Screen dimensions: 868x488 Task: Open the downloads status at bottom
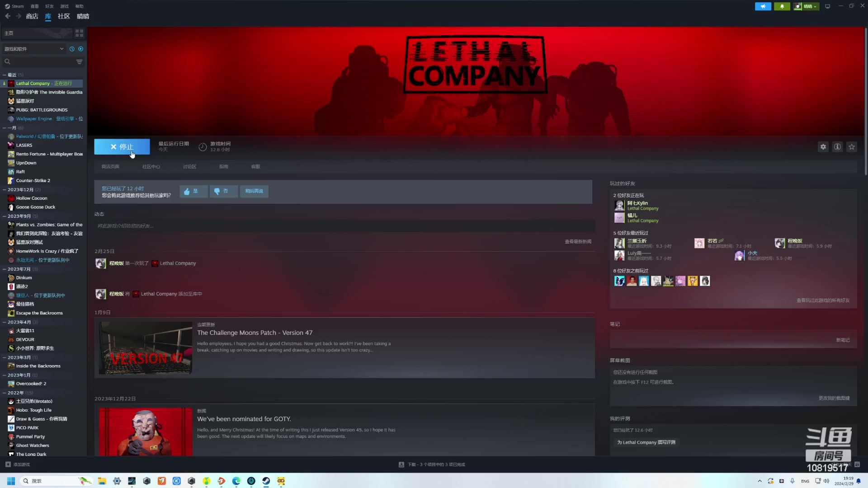(432, 465)
